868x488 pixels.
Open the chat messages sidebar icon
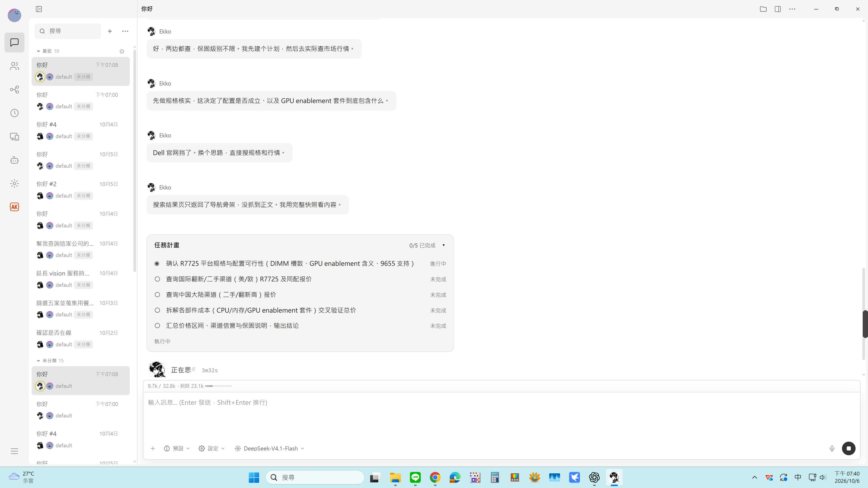(x=14, y=42)
